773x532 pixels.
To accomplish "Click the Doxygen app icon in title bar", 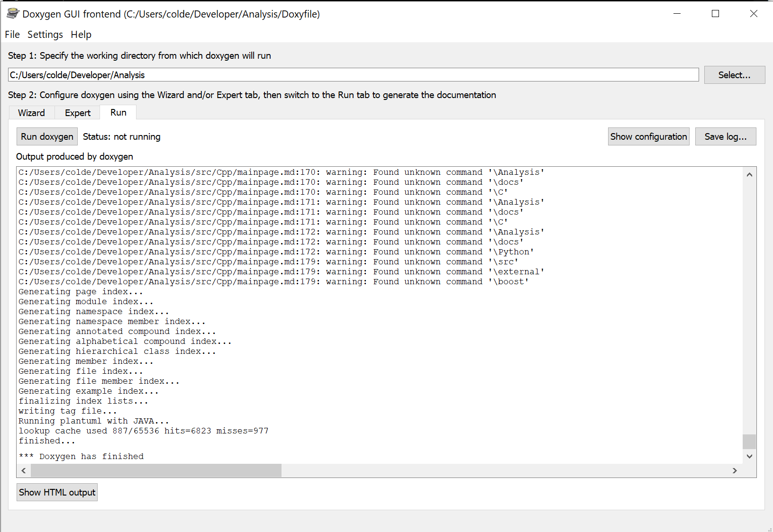I will [13, 14].
